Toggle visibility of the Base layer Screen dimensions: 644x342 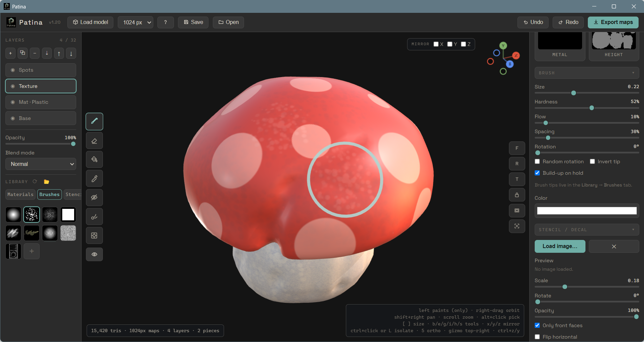pyautogui.click(x=13, y=118)
